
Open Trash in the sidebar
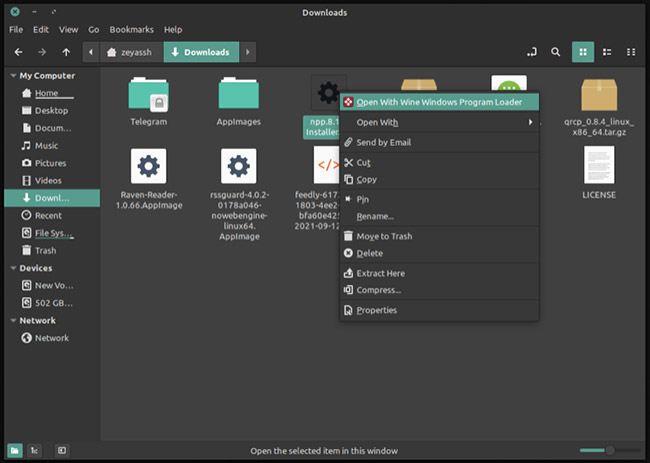[x=52, y=250]
